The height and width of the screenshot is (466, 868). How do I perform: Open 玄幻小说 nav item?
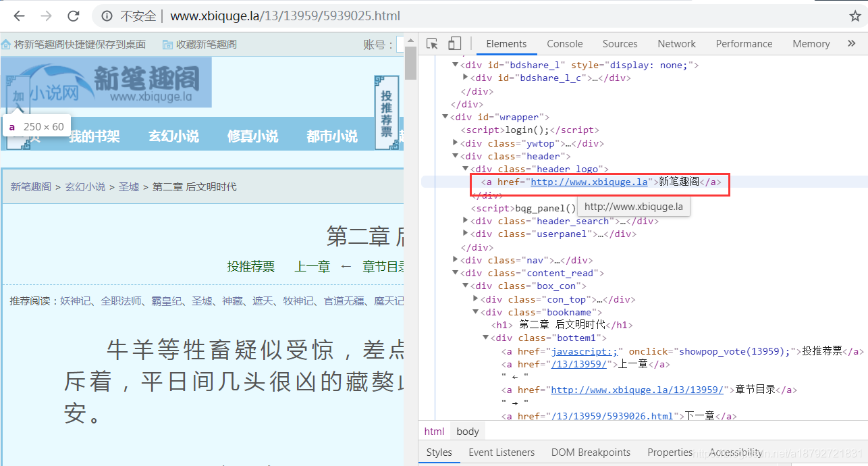coord(174,136)
